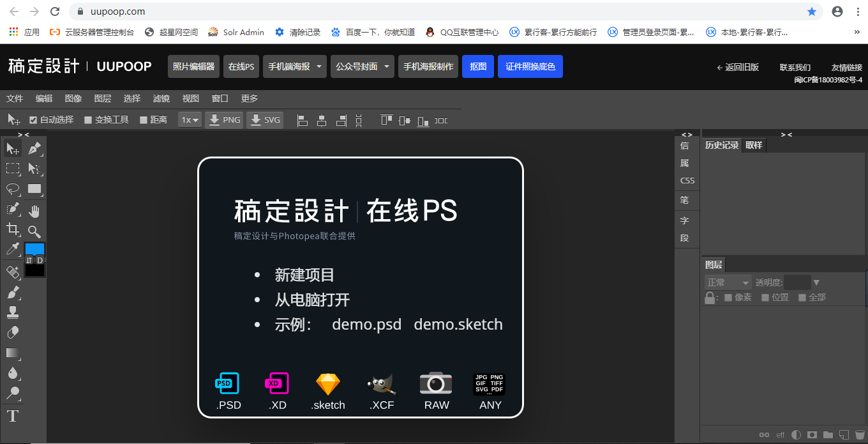Image resolution: width=868 pixels, height=444 pixels.
Task: Click the RAW camera format icon
Action: [436, 383]
